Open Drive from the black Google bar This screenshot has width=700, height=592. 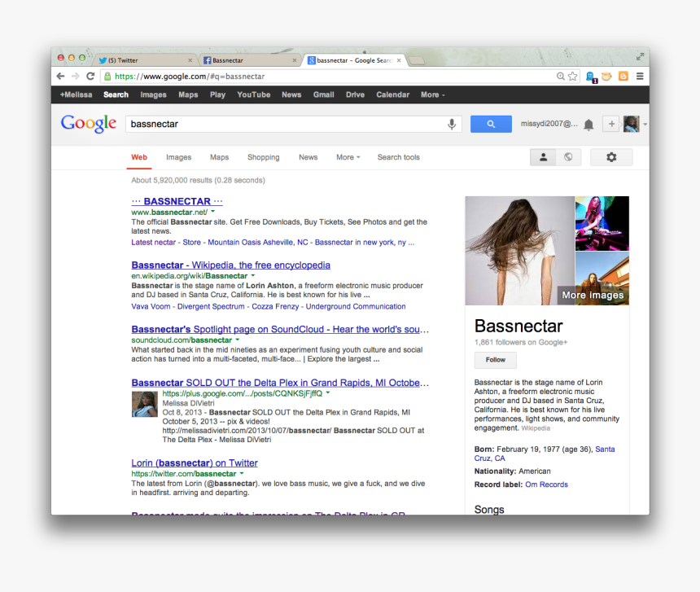coord(355,94)
